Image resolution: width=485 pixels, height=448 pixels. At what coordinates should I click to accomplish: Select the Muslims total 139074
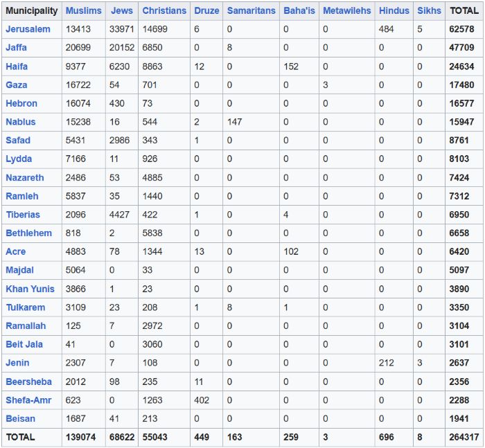80,437
